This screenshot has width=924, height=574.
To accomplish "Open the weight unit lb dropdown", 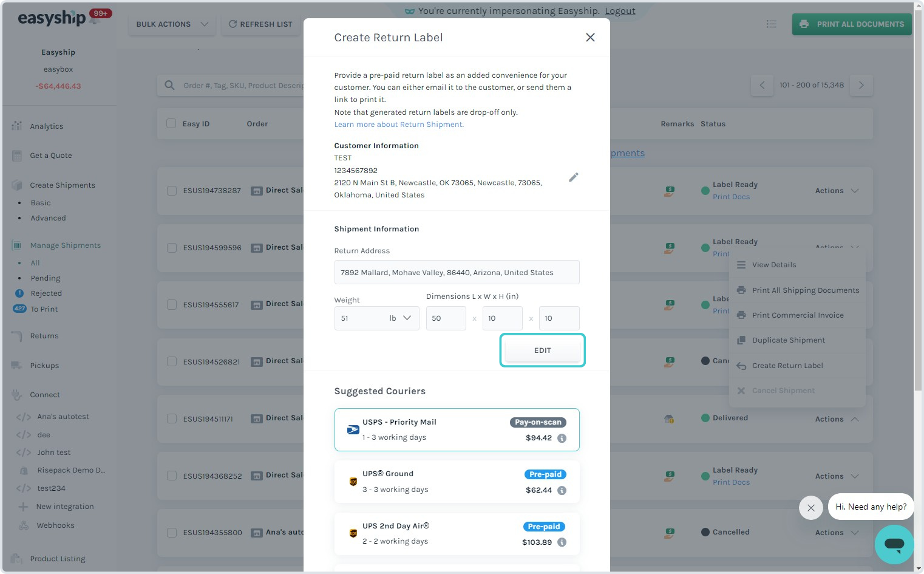I will coord(401,318).
